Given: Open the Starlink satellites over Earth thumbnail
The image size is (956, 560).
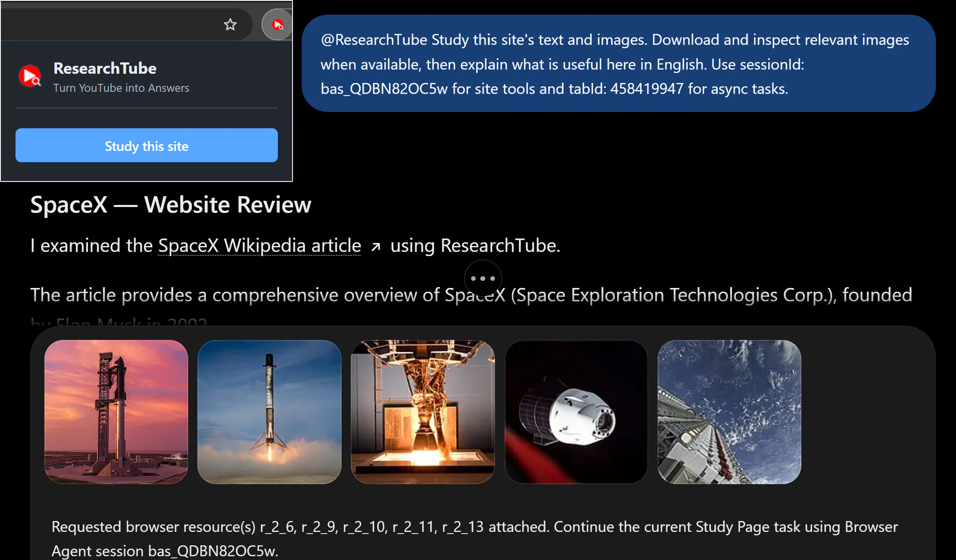Looking at the screenshot, I should 729,412.
